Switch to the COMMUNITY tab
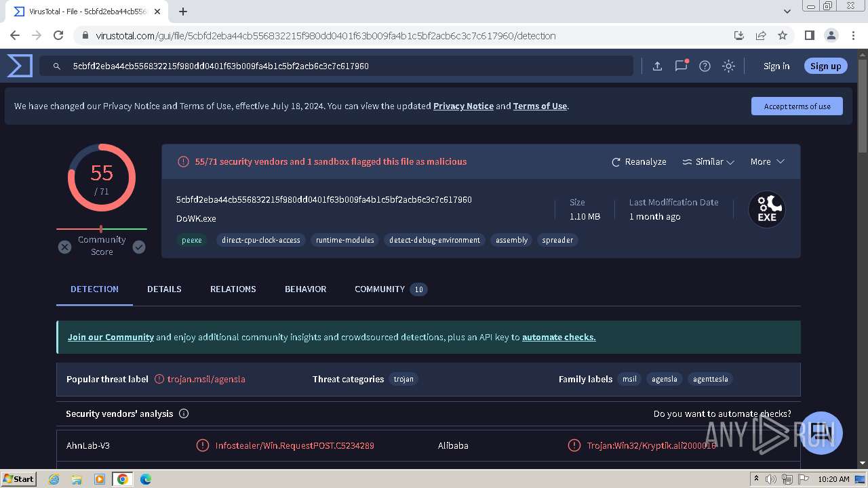868x488 pixels. click(x=390, y=289)
